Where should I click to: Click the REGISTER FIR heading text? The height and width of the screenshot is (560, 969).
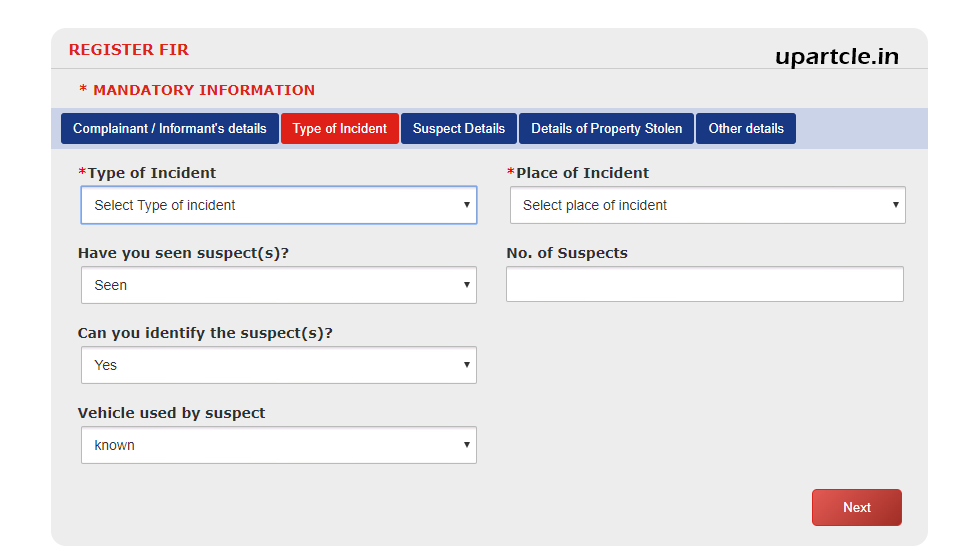tap(129, 49)
